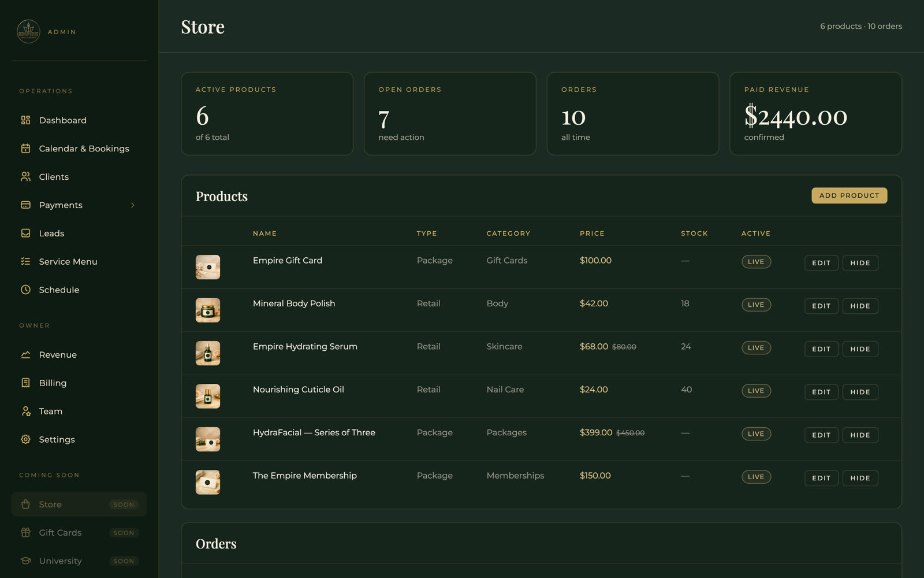924x578 pixels.
Task: Edit The Empire Membership product
Action: coord(821,478)
